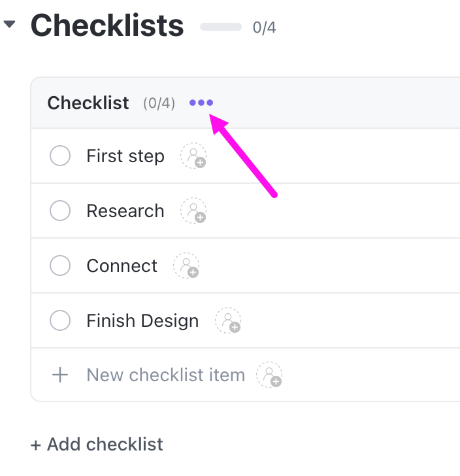The image size is (460, 476).
Task: Click the Add checklist link
Action: (97, 445)
